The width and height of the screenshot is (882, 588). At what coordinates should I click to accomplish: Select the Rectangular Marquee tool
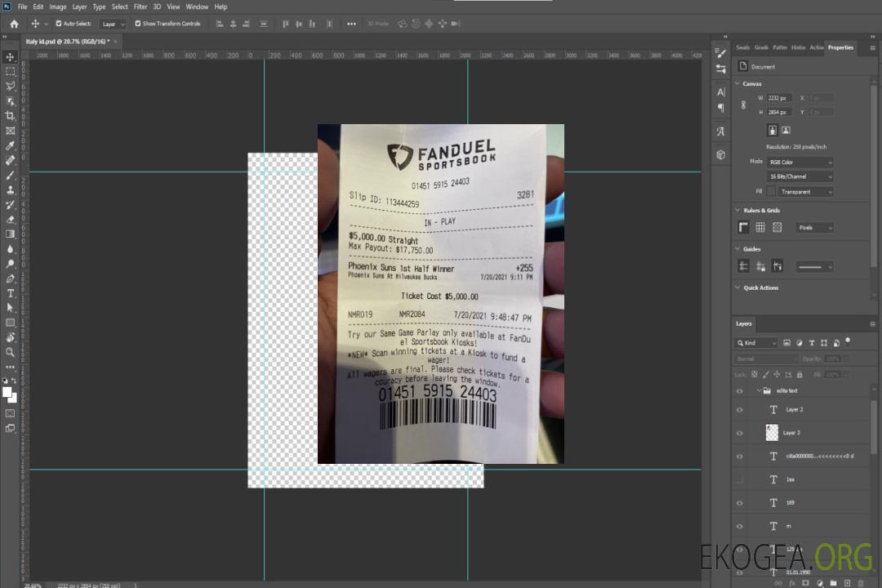pyautogui.click(x=10, y=72)
